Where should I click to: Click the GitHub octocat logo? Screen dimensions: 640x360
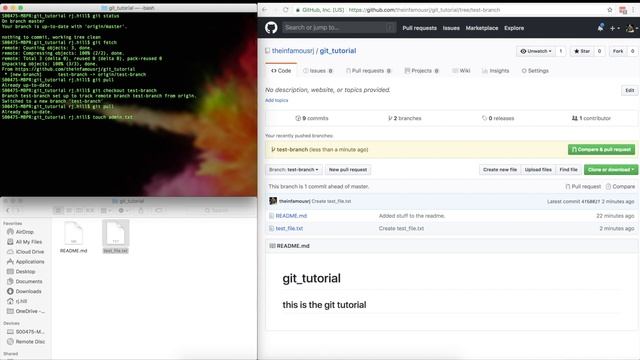[271, 28]
